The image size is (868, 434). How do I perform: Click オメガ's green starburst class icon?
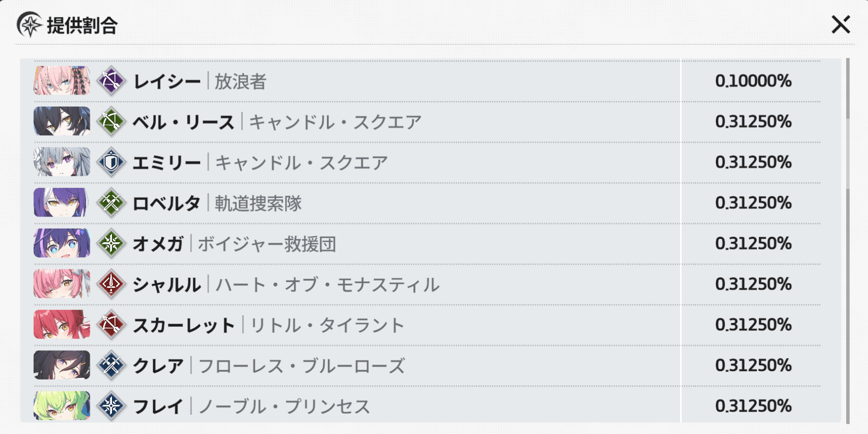pyautogui.click(x=111, y=243)
